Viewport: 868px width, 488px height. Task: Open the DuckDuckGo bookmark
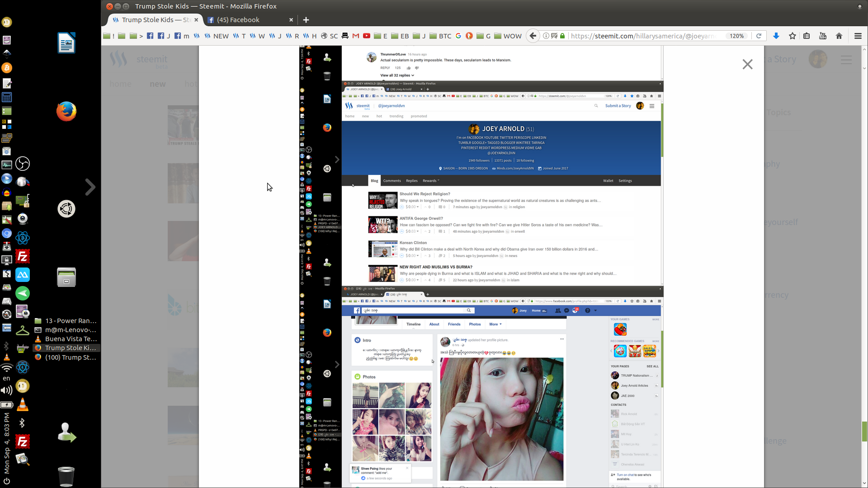click(x=469, y=36)
